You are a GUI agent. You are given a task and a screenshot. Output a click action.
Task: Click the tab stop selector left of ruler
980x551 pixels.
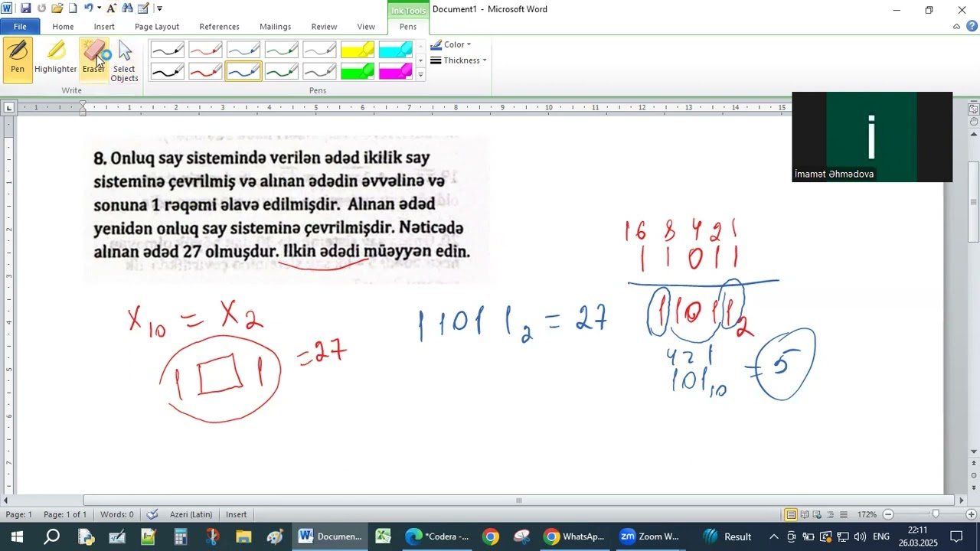point(8,108)
